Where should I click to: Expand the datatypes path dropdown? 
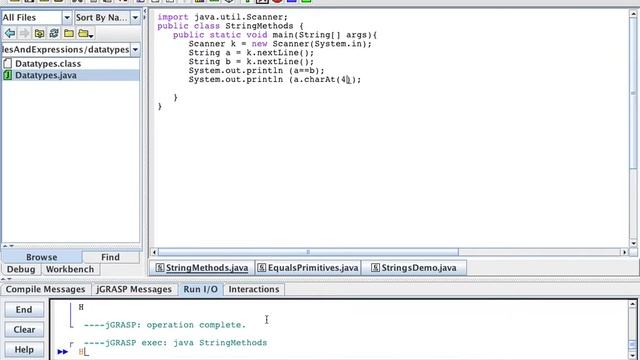point(135,49)
